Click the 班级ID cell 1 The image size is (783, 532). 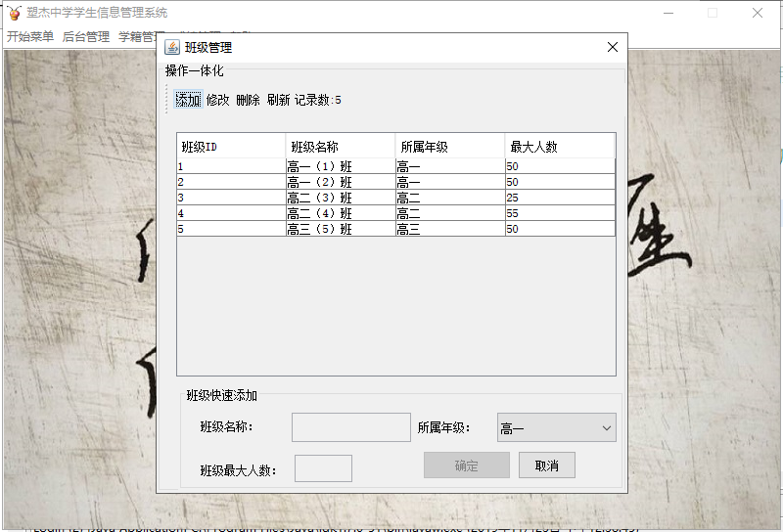[231, 166]
